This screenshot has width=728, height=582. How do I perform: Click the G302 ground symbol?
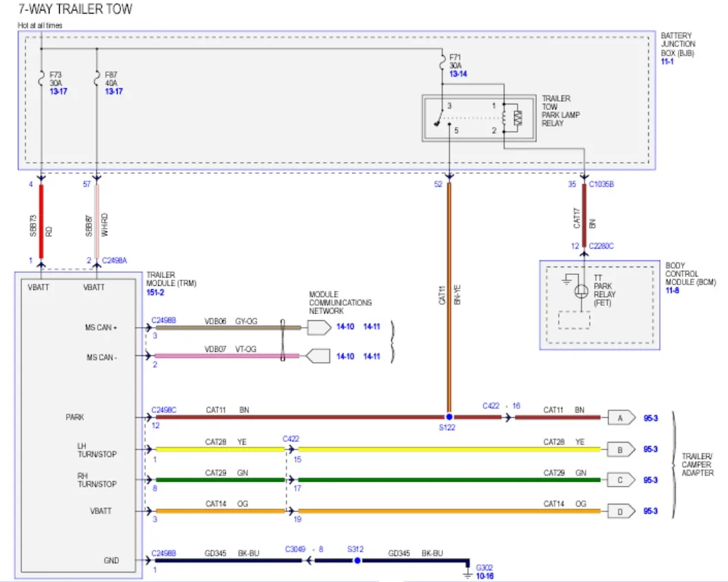pyautogui.click(x=467, y=574)
